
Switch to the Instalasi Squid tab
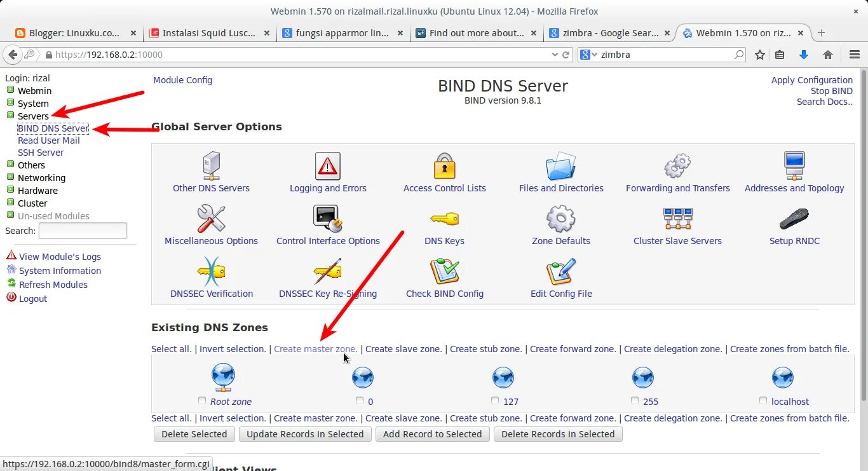[x=210, y=33]
